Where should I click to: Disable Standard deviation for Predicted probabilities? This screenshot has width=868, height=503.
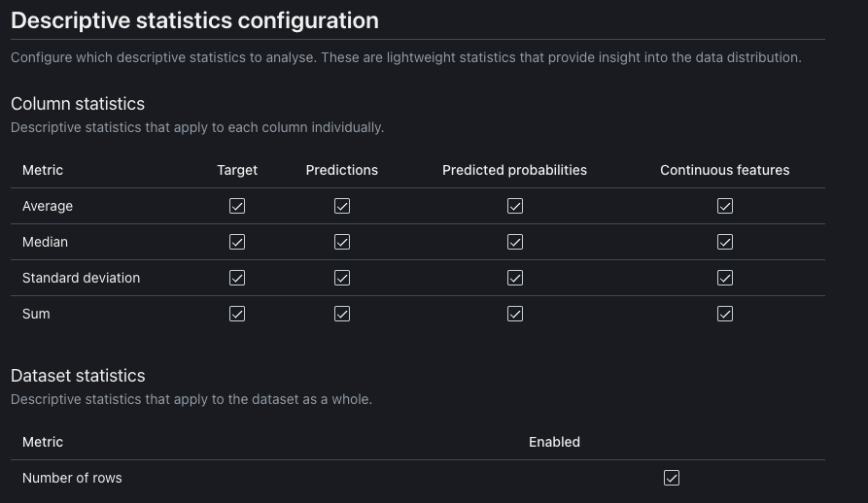tap(515, 278)
